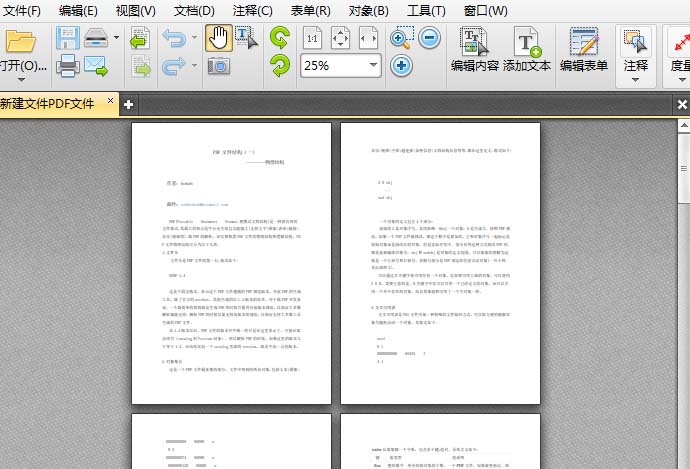Image resolution: width=690 pixels, height=469 pixels.
Task: Go to previous view with the page left-arrow icon
Action: (x=140, y=38)
